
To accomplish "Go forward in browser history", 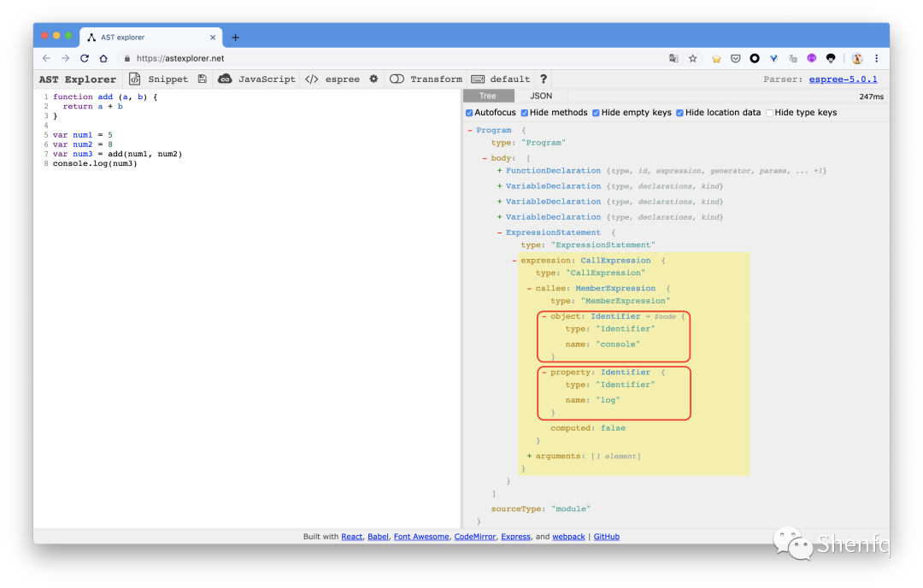I will (65, 58).
